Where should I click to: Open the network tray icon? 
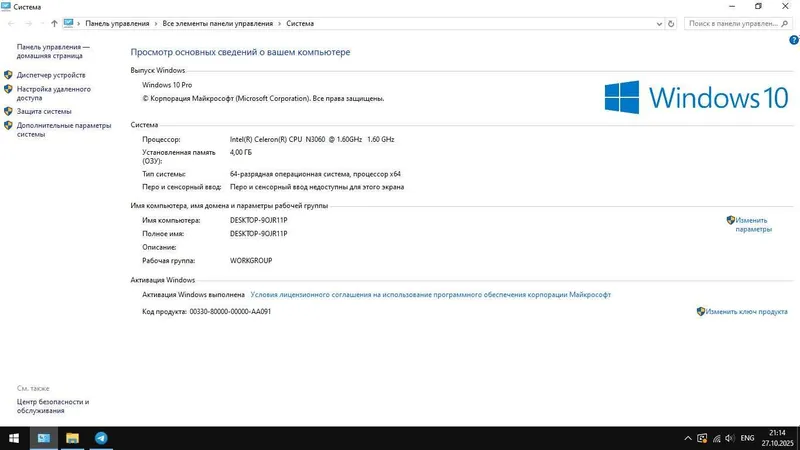716,438
